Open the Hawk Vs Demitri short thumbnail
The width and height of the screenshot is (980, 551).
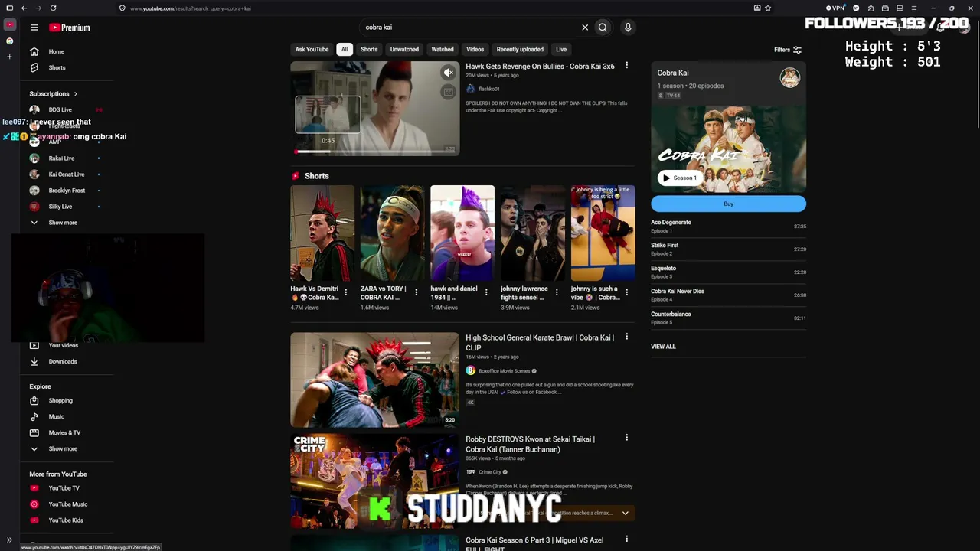(322, 233)
